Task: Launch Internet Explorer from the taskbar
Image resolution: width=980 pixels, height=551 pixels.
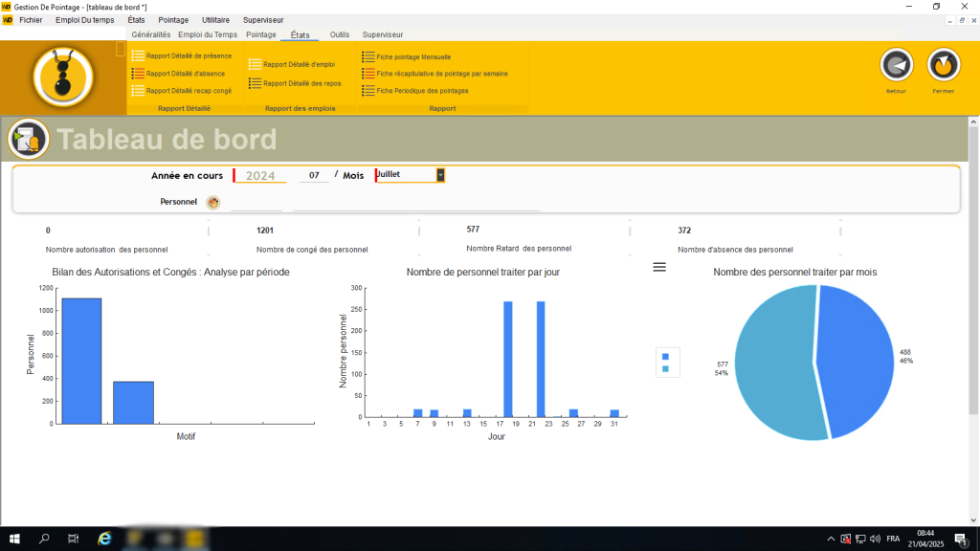Action: (103, 539)
